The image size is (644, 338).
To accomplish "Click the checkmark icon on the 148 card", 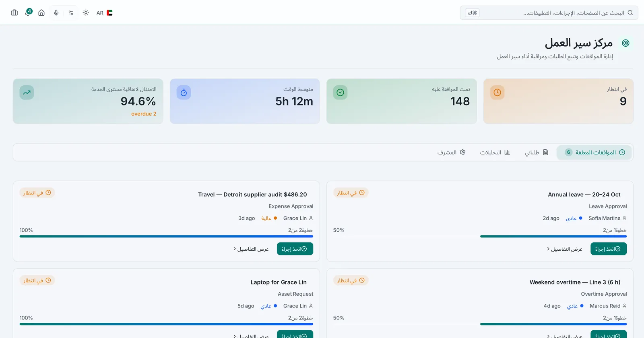I will tap(341, 93).
